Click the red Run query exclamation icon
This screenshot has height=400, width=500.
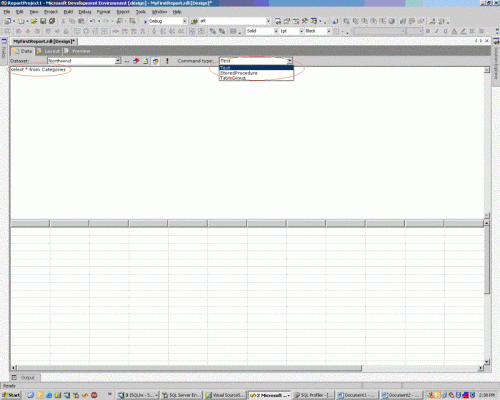[x=167, y=61]
